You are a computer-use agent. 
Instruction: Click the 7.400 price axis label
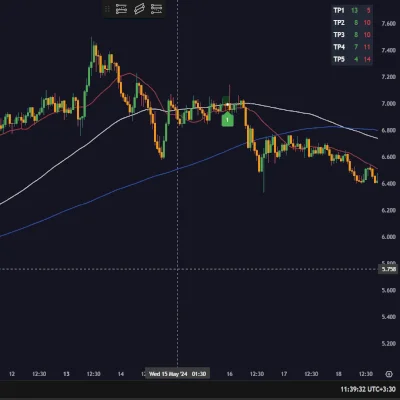click(389, 50)
